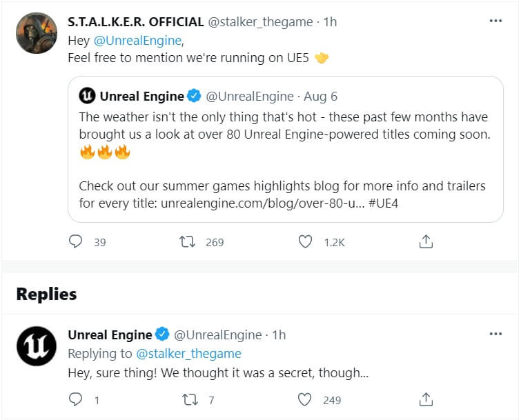This screenshot has width=521, height=420.
Task: Click the @UnrealEngine mention in tweet text
Action: click(x=130, y=40)
